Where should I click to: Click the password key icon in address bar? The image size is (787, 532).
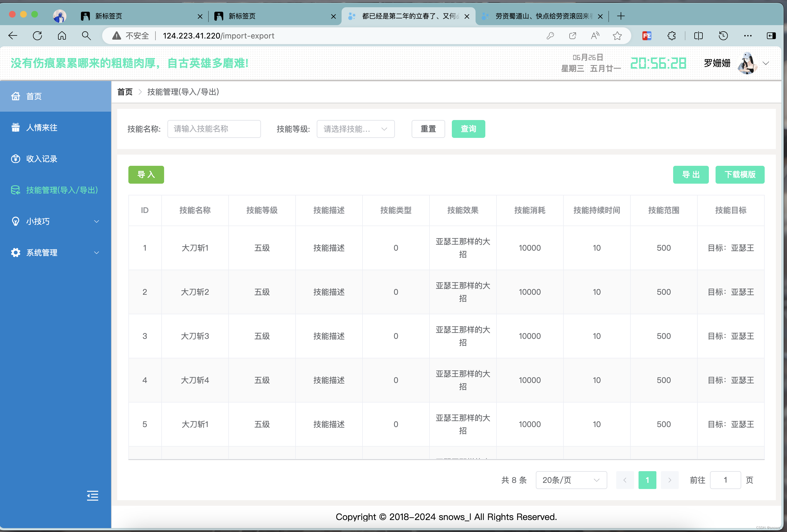(550, 35)
